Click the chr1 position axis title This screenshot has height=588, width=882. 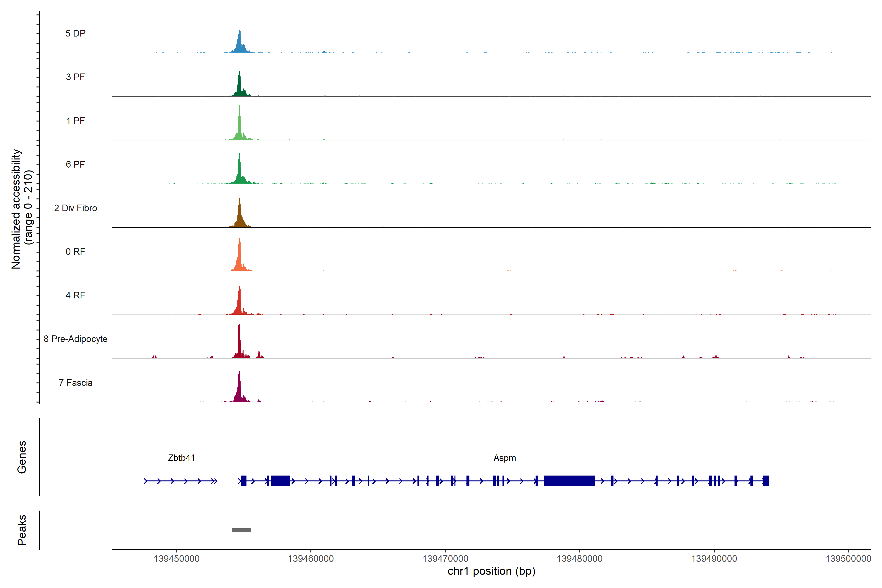tap(491, 571)
